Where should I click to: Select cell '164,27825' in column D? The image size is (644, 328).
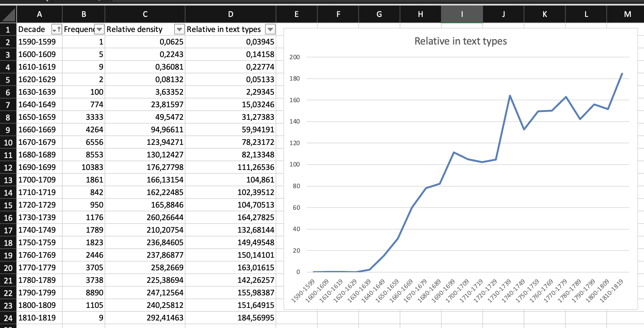click(x=231, y=218)
